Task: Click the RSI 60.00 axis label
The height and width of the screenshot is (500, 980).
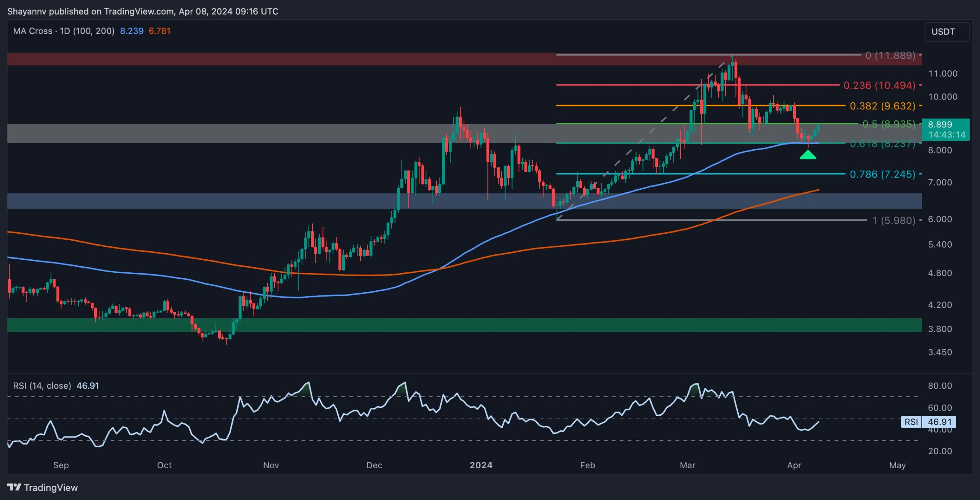Action: 940,408
